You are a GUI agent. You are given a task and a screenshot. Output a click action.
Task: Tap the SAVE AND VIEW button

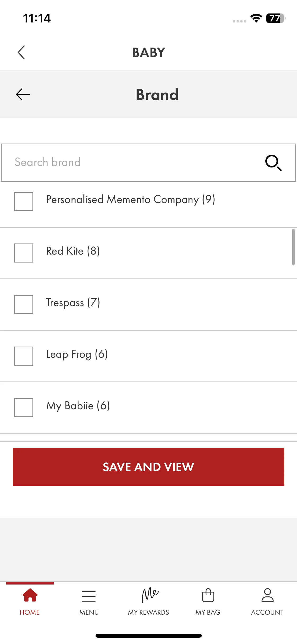click(148, 467)
